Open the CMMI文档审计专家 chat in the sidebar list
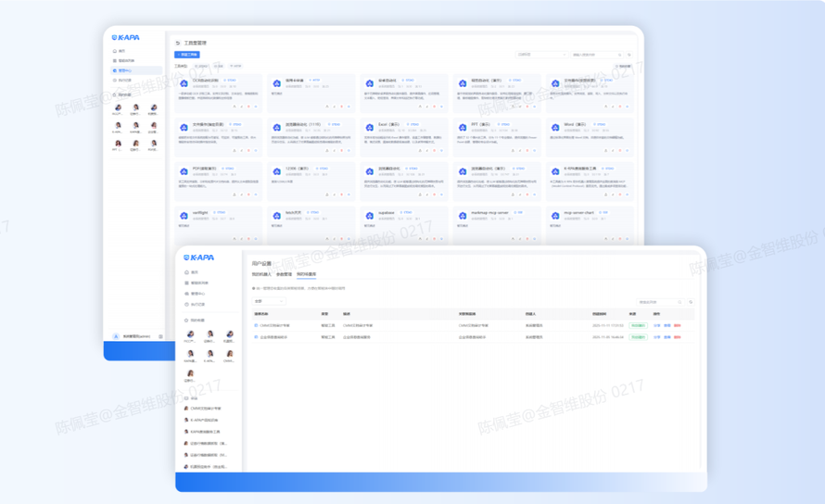 206,409
